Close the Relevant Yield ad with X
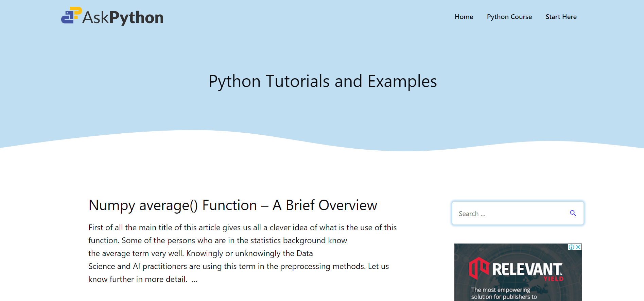644x301 pixels. [x=578, y=247]
